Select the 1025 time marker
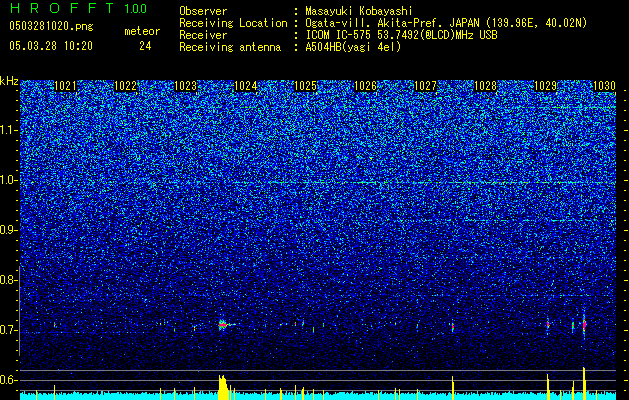The height and width of the screenshot is (400, 629). pos(305,86)
